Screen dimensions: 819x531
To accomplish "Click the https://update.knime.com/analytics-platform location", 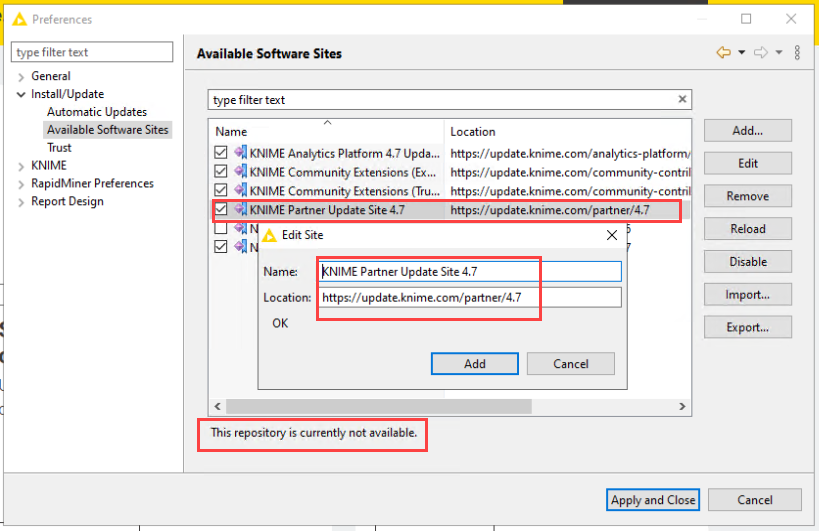I will [x=570, y=154].
